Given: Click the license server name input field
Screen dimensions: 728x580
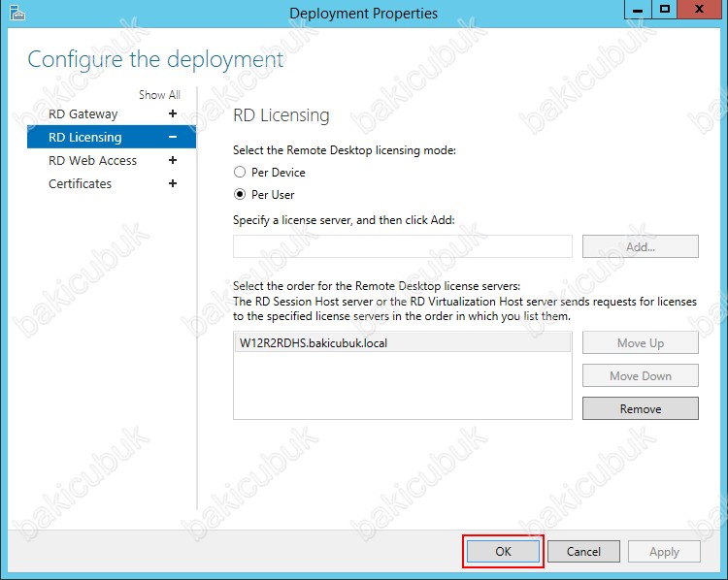Looking at the screenshot, I should 403,246.
